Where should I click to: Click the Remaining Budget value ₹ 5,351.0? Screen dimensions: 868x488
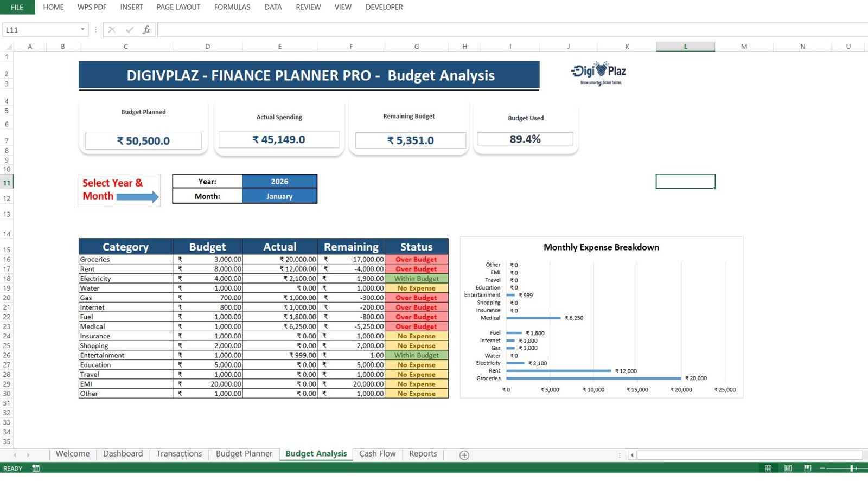(x=411, y=140)
